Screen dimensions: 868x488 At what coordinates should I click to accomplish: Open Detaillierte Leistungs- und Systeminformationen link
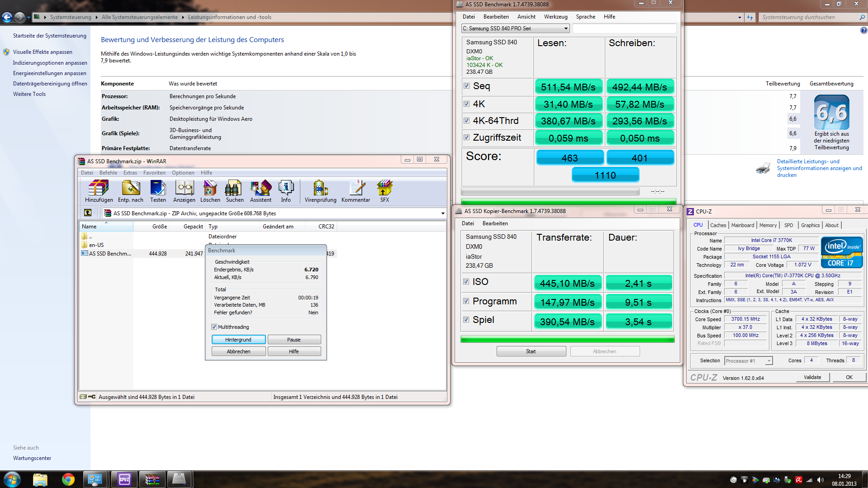[x=819, y=168]
